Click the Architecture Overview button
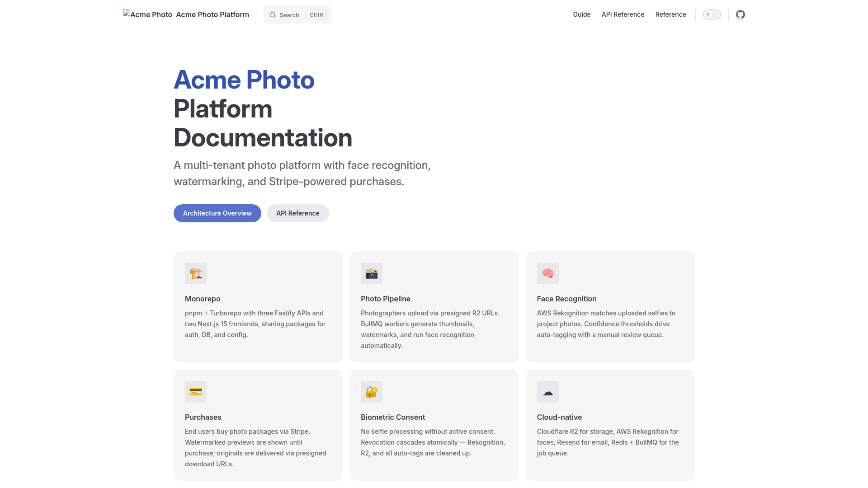The image size is (868, 488). coord(217,213)
